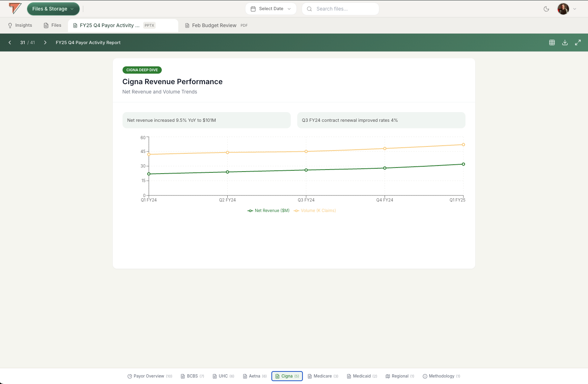Click the Cigna Revenue Performance heading
The height and width of the screenshot is (384, 588).
pyautogui.click(x=173, y=82)
